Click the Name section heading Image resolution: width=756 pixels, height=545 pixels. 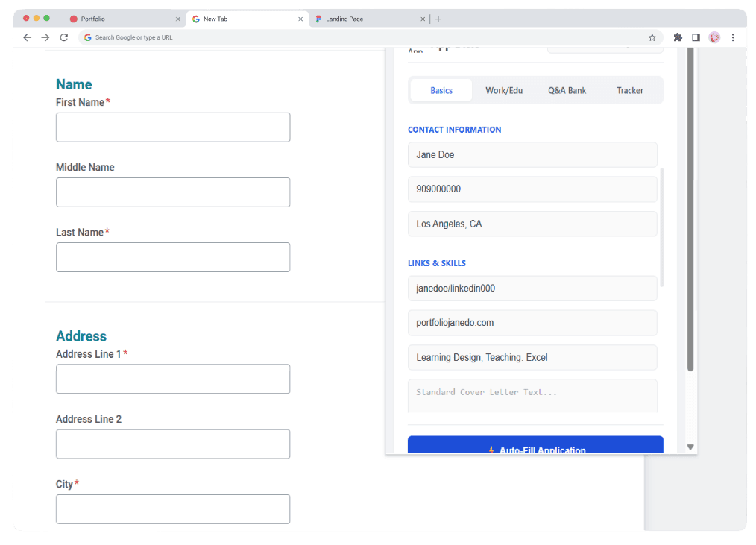pyautogui.click(x=74, y=84)
